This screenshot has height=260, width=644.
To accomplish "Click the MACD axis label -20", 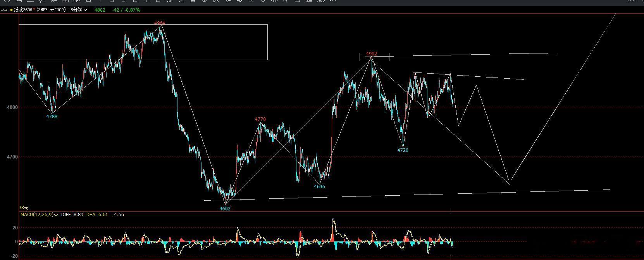I will pos(14,257).
